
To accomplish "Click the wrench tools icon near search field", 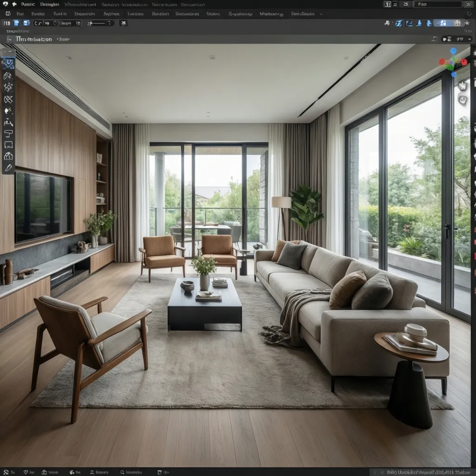I will pyautogui.click(x=406, y=4).
